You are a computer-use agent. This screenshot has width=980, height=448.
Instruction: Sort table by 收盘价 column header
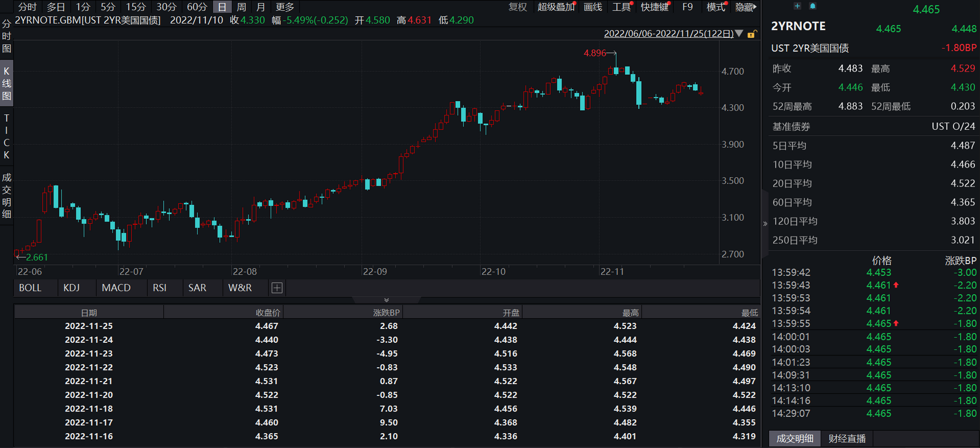click(x=223, y=313)
